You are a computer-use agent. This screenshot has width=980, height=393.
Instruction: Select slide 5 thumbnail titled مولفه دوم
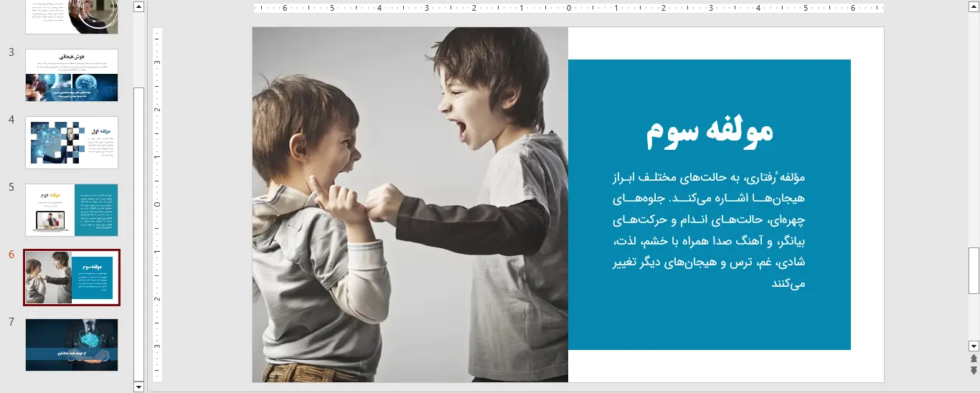[x=72, y=210]
